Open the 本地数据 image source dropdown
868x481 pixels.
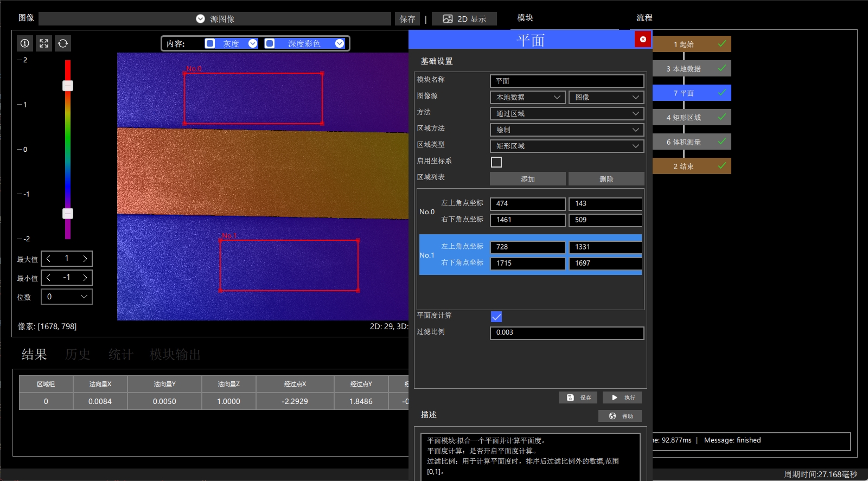pos(528,97)
